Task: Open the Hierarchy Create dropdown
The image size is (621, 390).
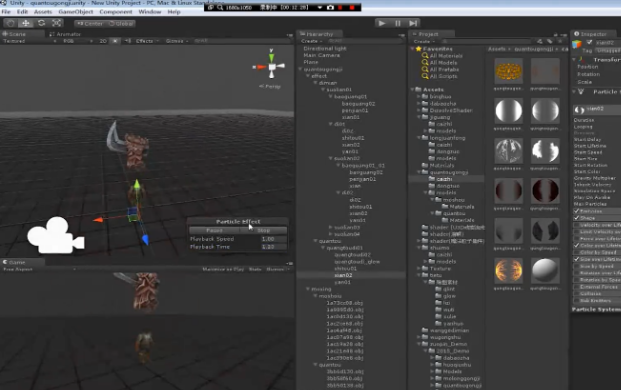Action: pyautogui.click(x=311, y=41)
